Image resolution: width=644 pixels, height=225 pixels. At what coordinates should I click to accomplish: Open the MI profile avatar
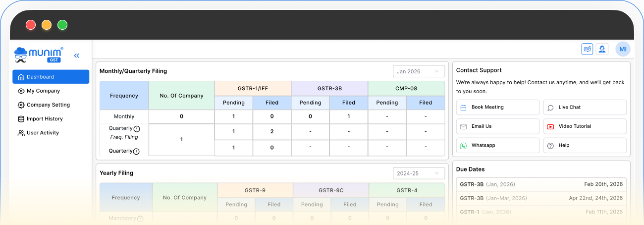coord(623,49)
